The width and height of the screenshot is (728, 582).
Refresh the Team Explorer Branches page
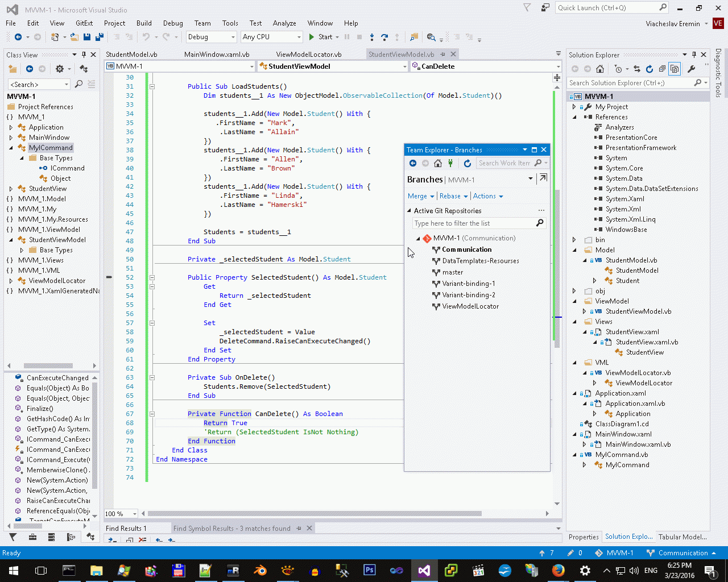click(x=467, y=164)
